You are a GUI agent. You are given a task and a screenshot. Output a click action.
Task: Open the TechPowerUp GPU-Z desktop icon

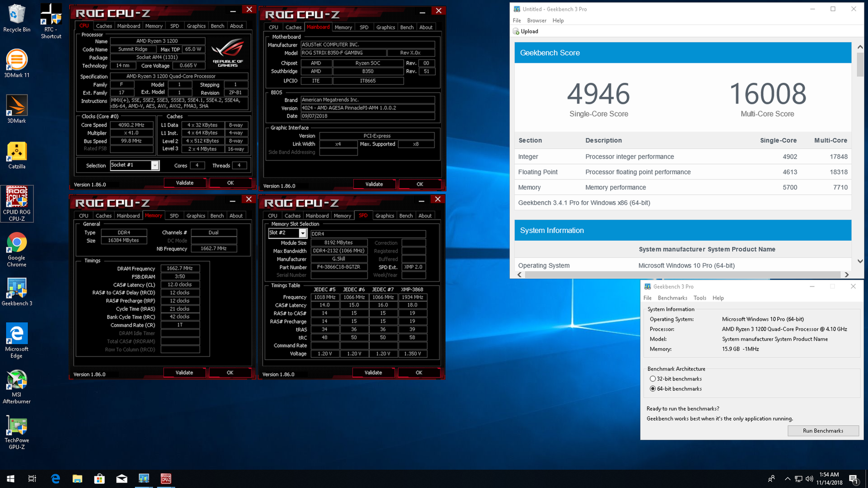[17, 432]
